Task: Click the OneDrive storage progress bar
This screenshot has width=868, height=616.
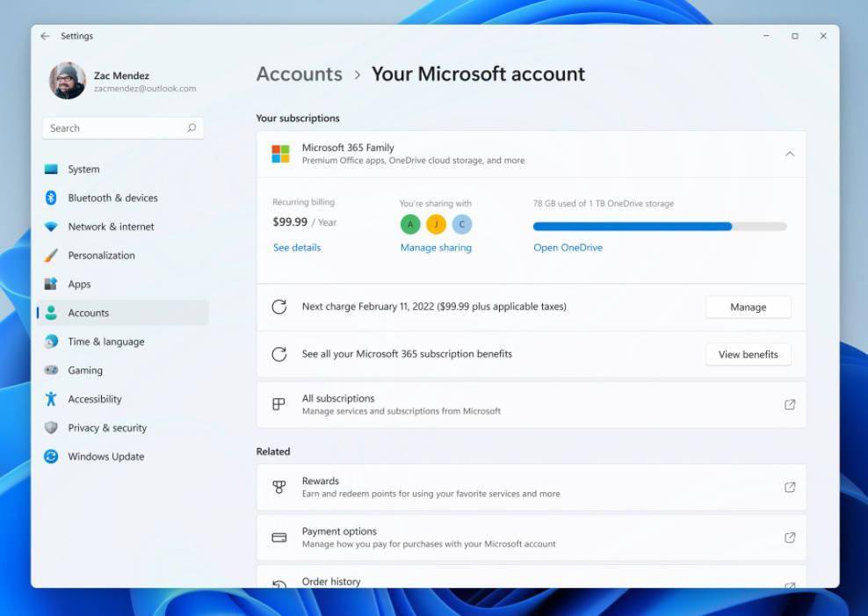Action: [658, 226]
